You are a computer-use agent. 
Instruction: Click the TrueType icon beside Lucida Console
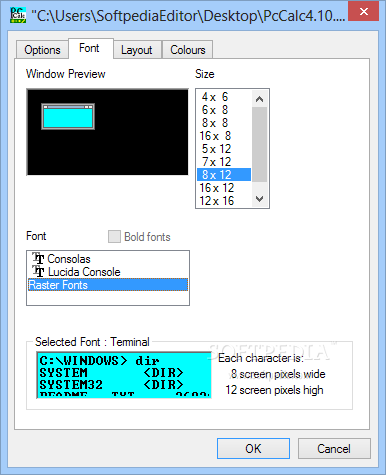click(x=38, y=271)
